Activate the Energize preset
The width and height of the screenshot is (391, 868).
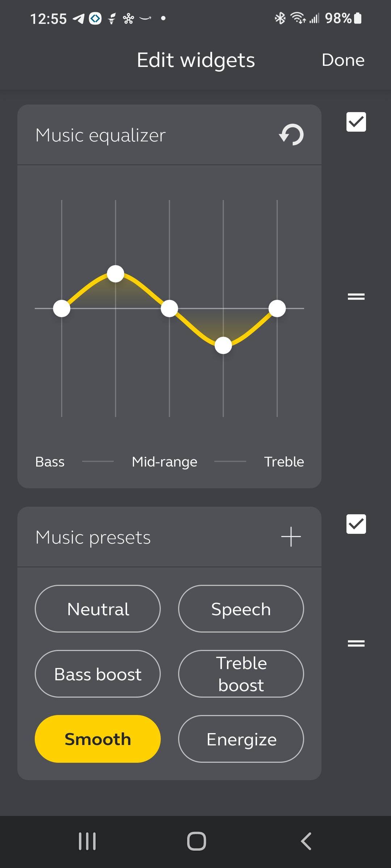241,739
